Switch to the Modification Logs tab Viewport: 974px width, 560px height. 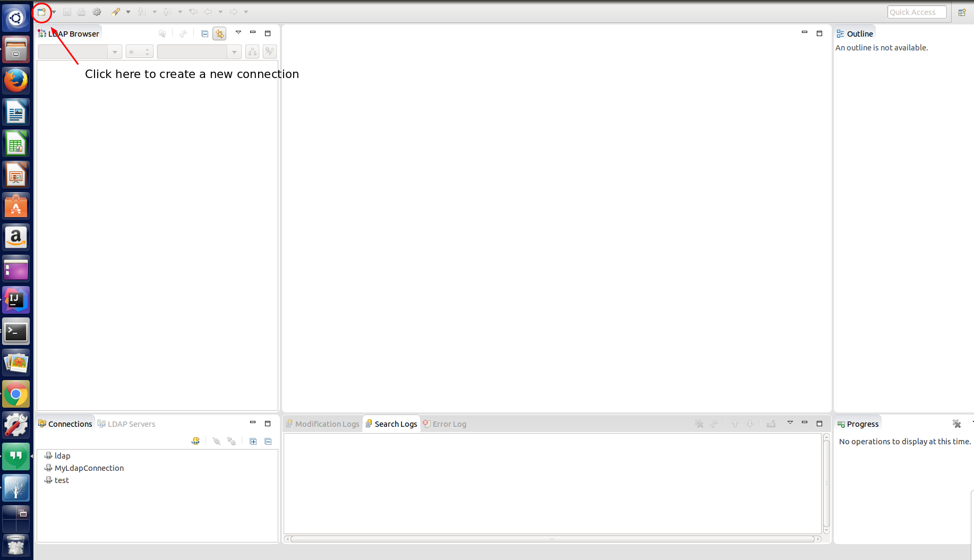tap(322, 424)
